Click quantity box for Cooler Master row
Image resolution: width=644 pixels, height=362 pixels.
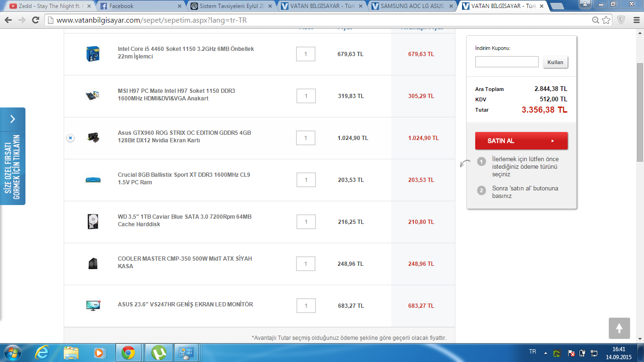pos(305,264)
